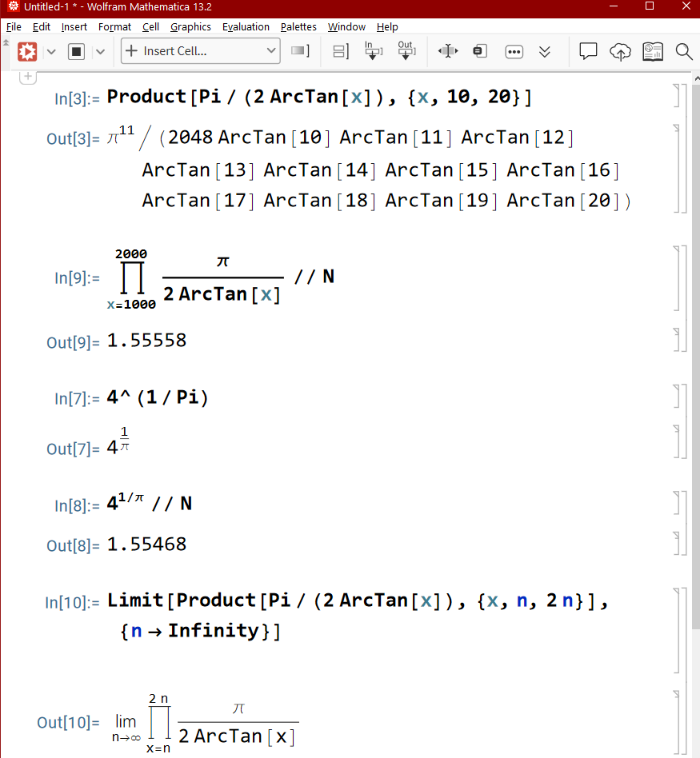This screenshot has width=700, height=758.
Task: Click the text cursor with arrows toolbar icon
Action: (x=448, y=50)
